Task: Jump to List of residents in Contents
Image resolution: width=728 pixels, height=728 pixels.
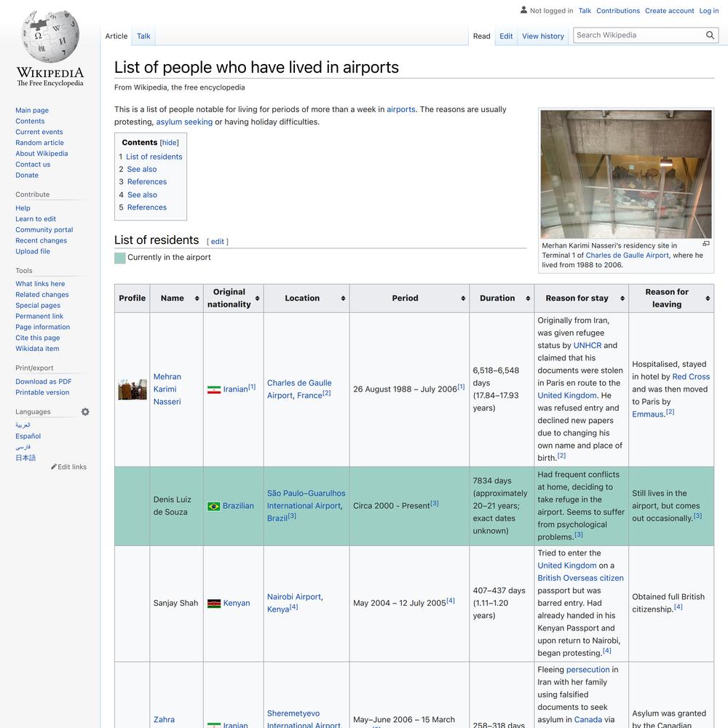Action: point(154,157)
